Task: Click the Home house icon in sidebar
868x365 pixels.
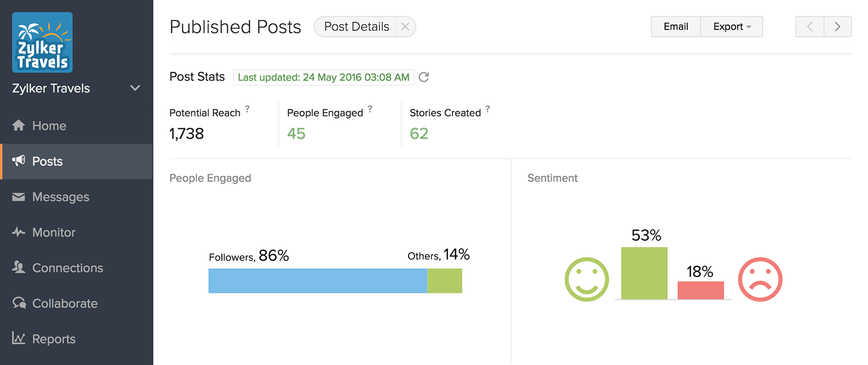Action: point(18,125)
